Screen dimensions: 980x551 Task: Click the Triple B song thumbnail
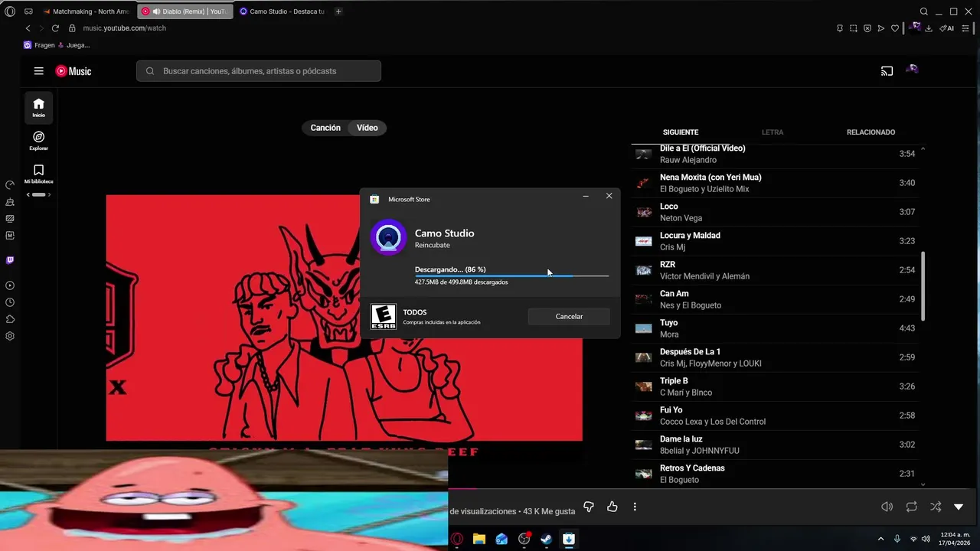(644, 386)
